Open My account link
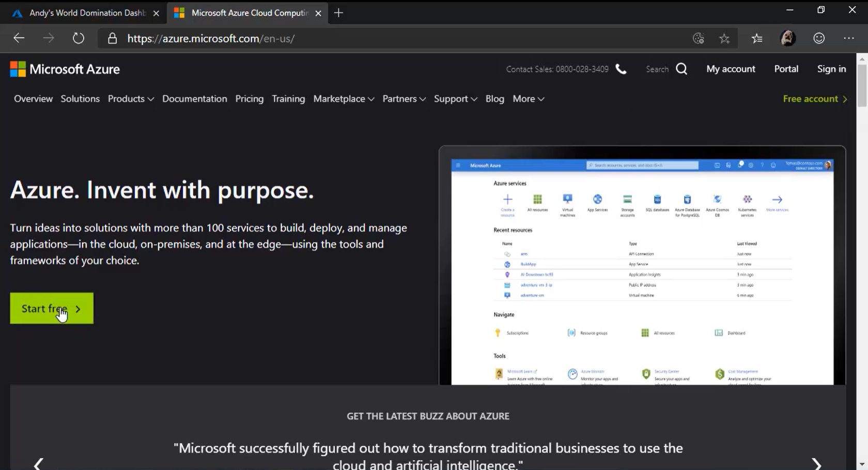Viewport: 868px width, 470px height. [731, 69]
